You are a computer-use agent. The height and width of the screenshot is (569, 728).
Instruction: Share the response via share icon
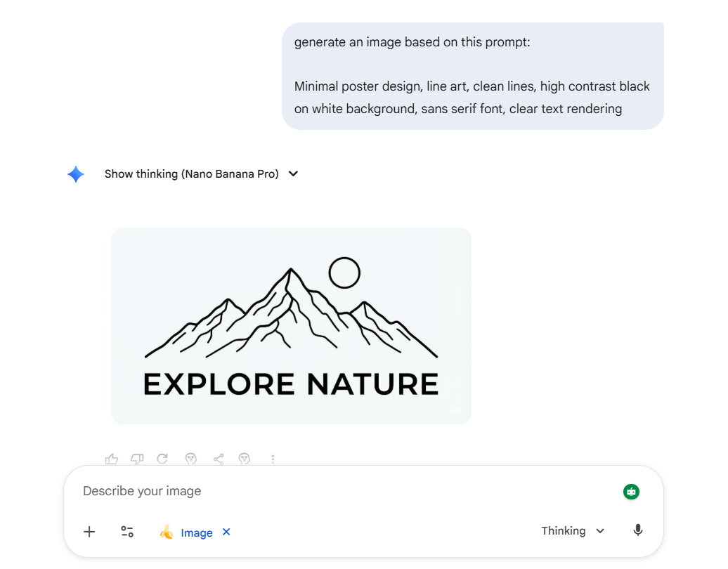(x=219, y=459)
